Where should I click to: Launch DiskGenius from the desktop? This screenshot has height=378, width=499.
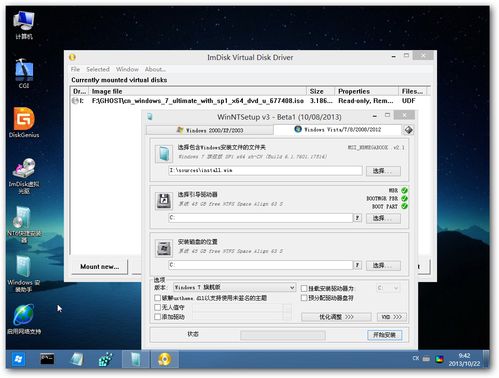[24, 122]
